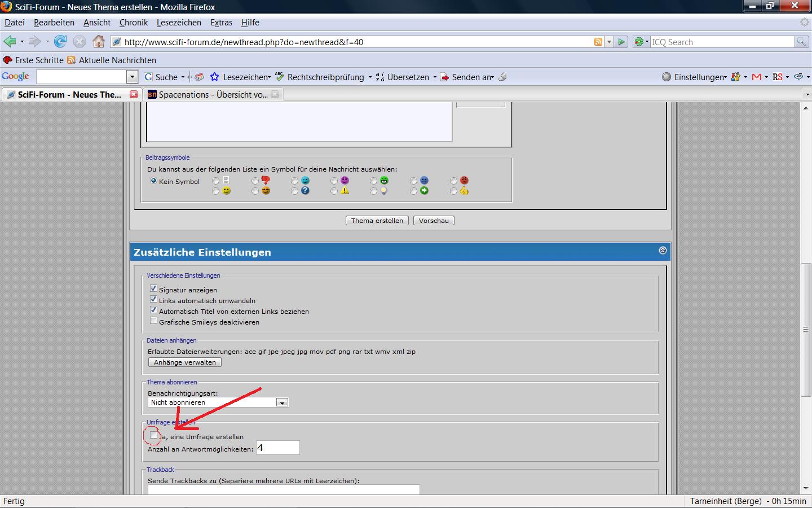Click the Gmail icon in Google toolbar
812x508 pixels.
coord(757,77)
